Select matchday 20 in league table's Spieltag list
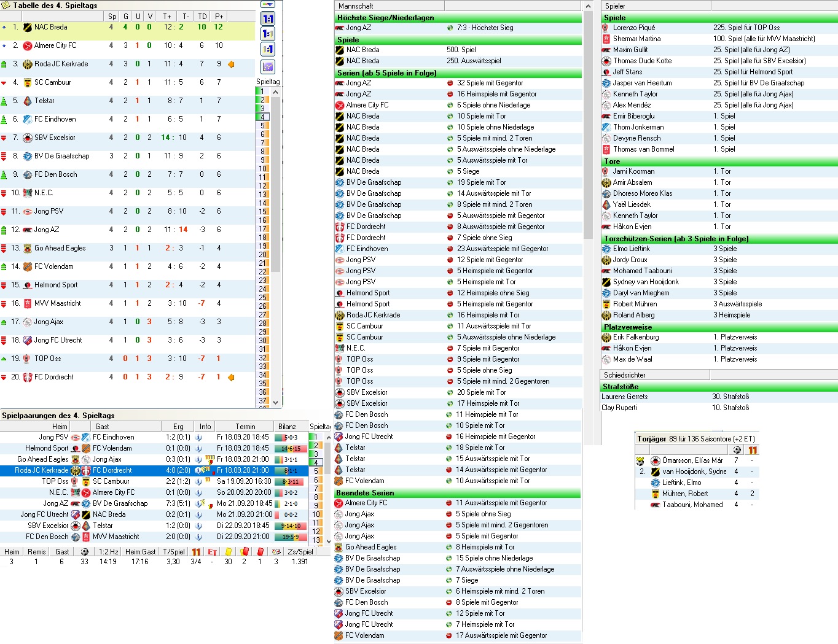838x644 pixels. point(263,255)
